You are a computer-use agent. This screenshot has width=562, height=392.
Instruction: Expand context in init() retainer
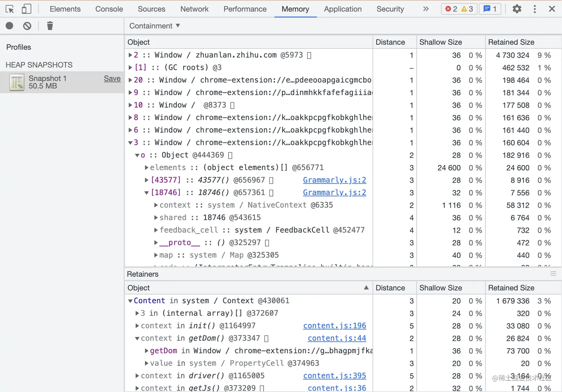click(137, 326)
